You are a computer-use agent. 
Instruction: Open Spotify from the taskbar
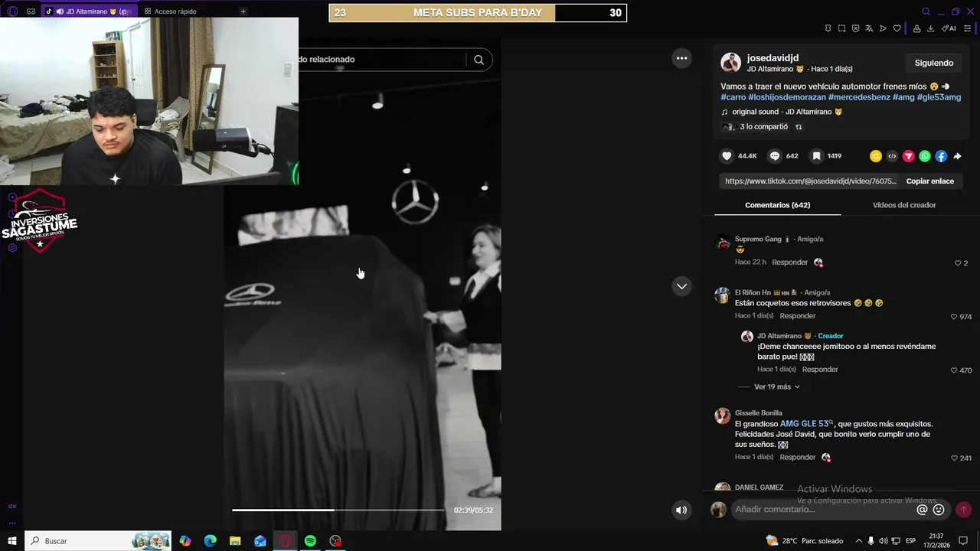[310, 541]
